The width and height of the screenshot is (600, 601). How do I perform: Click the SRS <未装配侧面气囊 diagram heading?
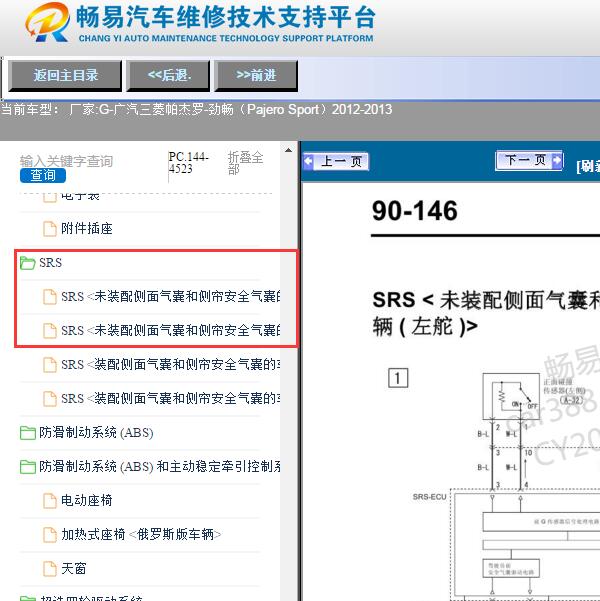click(x=486, y=313)
